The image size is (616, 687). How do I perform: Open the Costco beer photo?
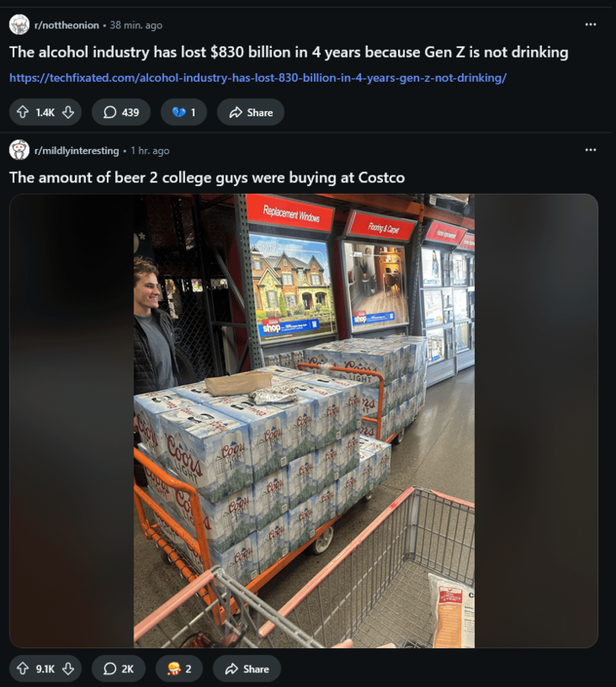click(x=304, y=421)
